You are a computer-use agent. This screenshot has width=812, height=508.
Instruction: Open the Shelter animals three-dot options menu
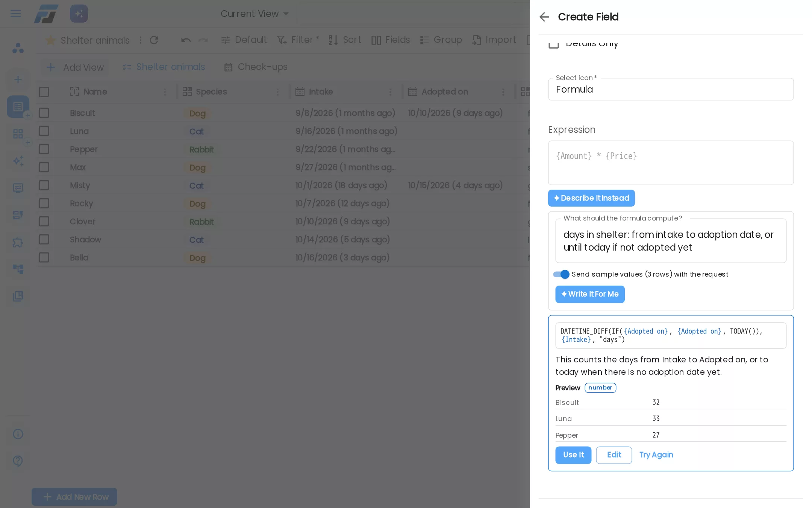141,40
